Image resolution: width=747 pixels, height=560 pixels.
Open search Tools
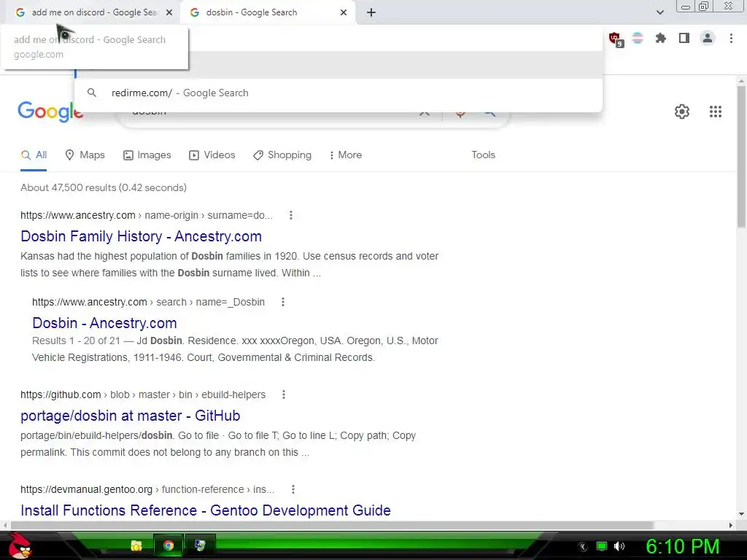click(x=483, y=155)
